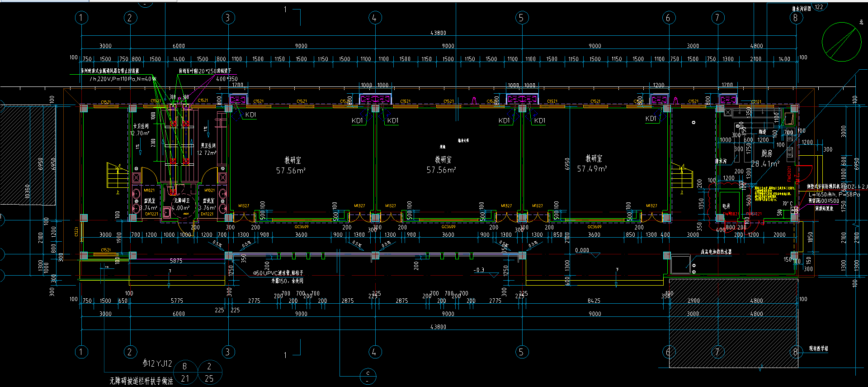Click the 无障碍卫 4.00m² room label

pos(181,204)
